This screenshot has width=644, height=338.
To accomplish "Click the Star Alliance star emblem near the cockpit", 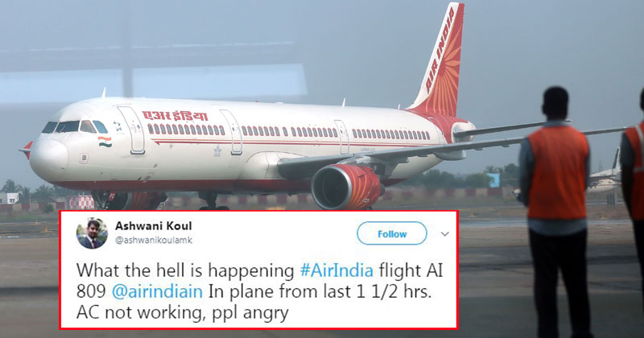I will [x=117, y=126].
